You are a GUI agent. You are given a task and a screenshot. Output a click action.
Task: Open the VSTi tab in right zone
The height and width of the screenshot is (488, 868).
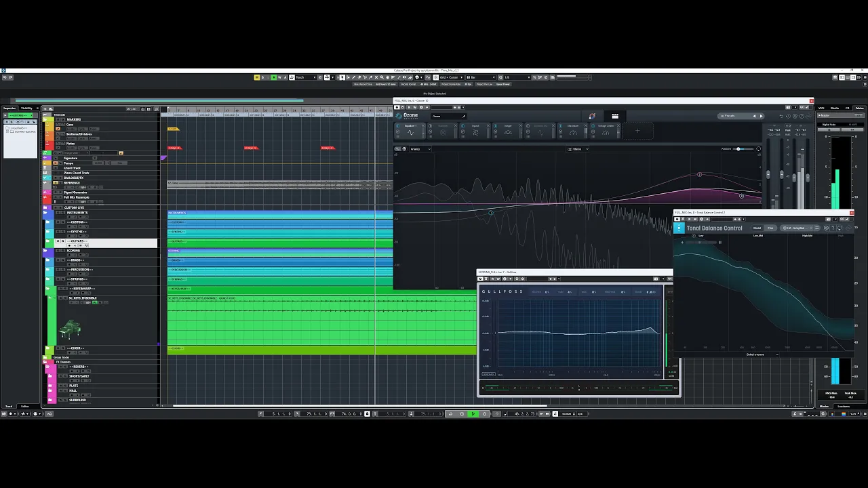tap(821, 108)
